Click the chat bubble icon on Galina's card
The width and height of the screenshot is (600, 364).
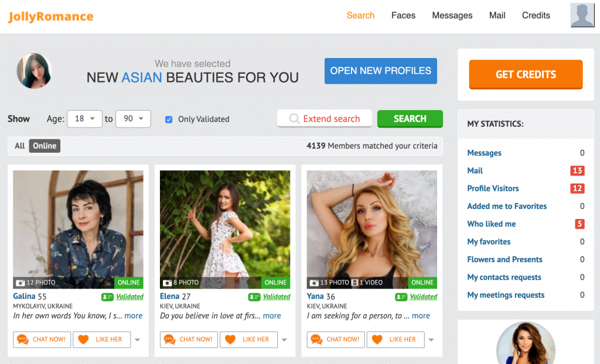(23, 339)
